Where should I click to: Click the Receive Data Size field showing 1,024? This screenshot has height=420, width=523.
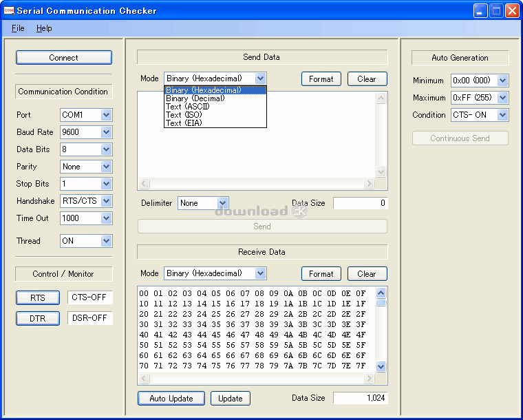(x=360, y=398)
